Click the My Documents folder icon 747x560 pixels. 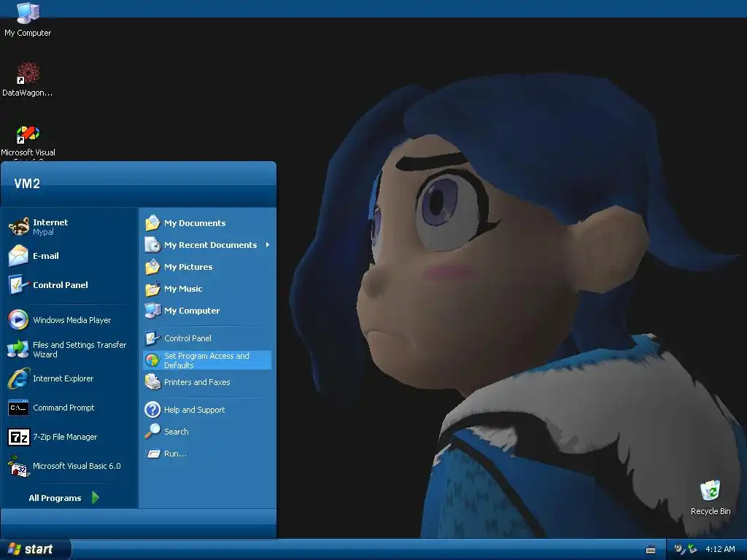pos(152,223)
